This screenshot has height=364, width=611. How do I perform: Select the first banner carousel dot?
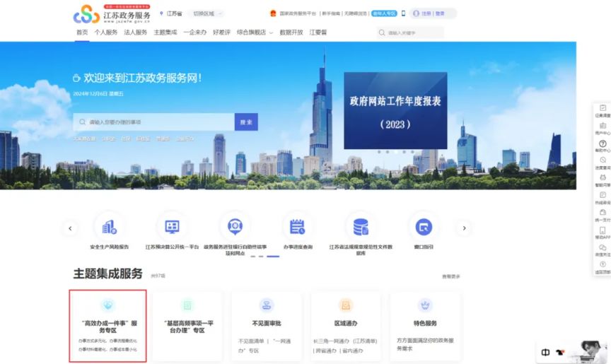pos(379,152)
